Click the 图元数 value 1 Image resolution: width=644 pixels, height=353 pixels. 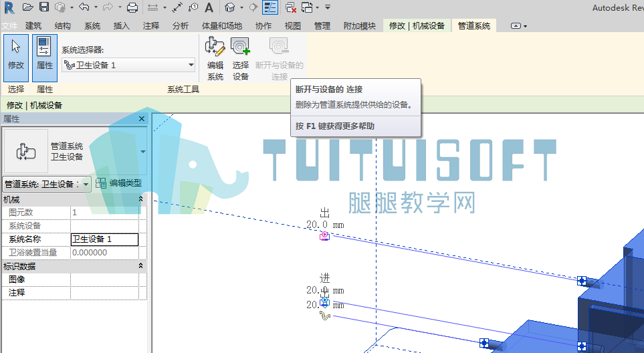105,212
